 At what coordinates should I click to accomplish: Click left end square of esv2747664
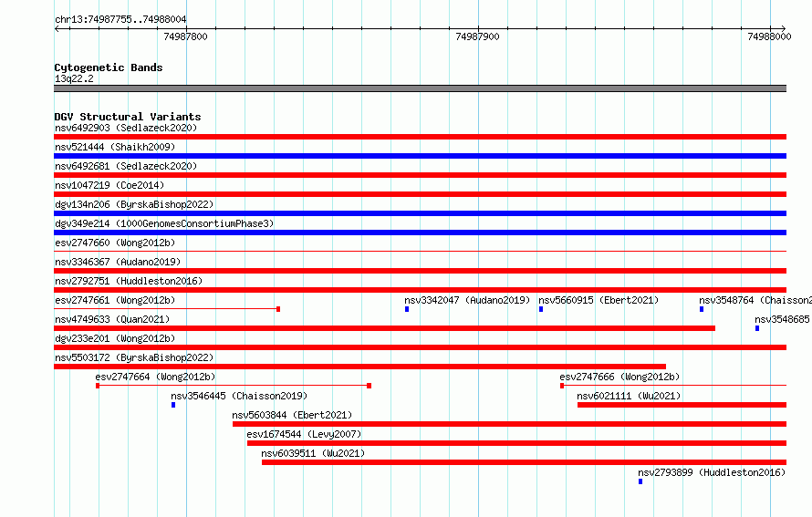click(x=98, y=386)
